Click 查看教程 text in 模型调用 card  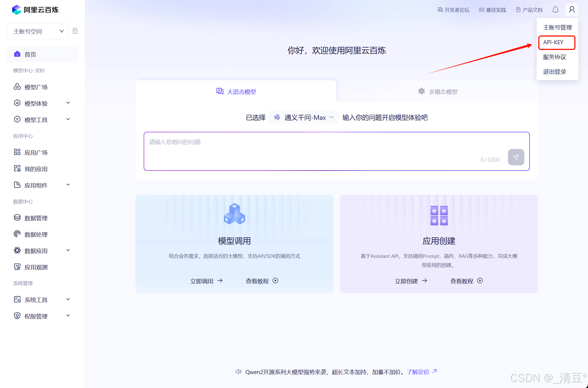coord(257,281)
